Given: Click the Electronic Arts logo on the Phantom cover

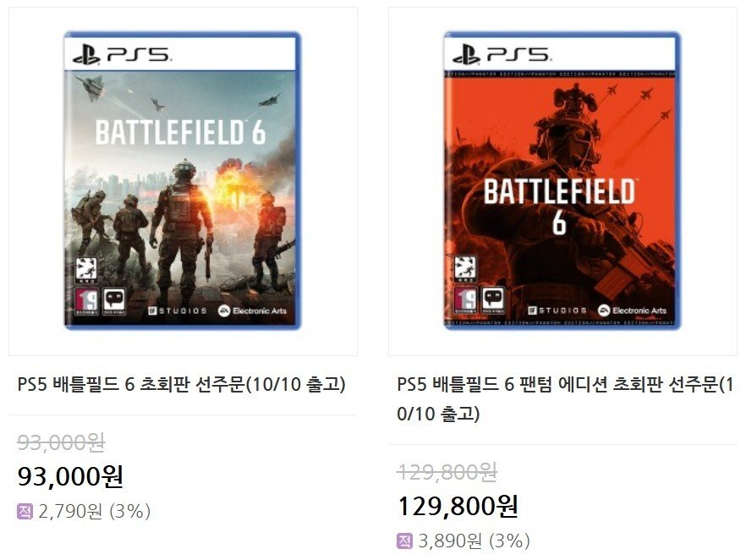Looking at the screenshot, I should tap(632, 310).
